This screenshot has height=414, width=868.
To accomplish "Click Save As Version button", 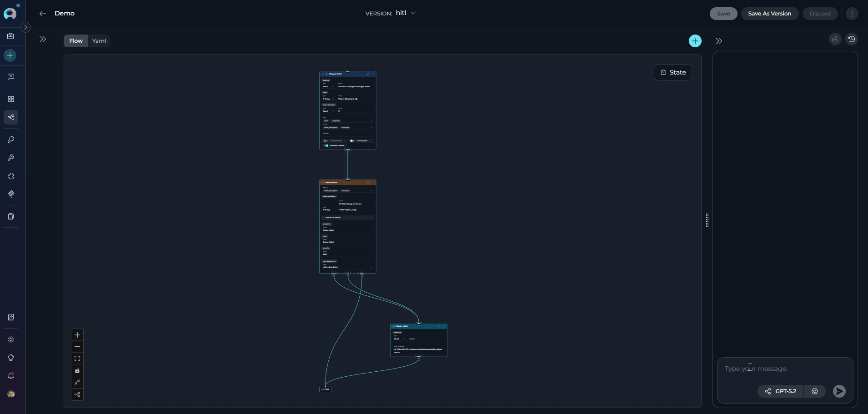I will point(769,14).
